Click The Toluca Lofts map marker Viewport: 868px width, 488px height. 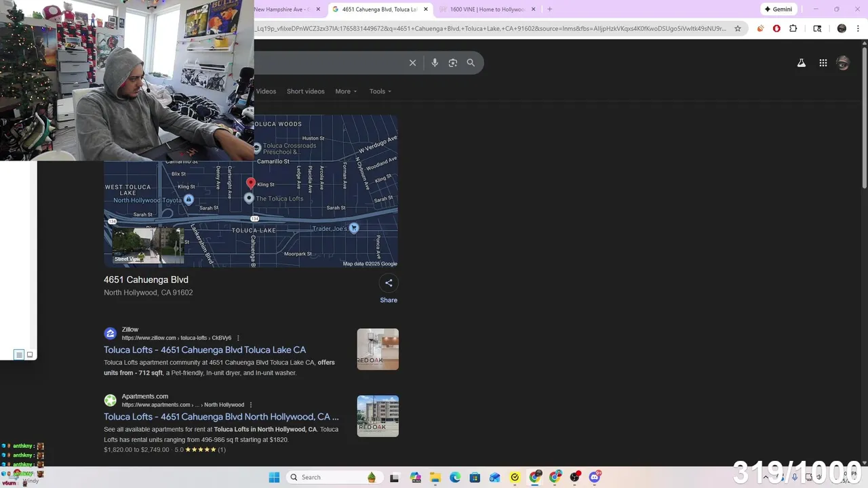[x=249, y=198]
